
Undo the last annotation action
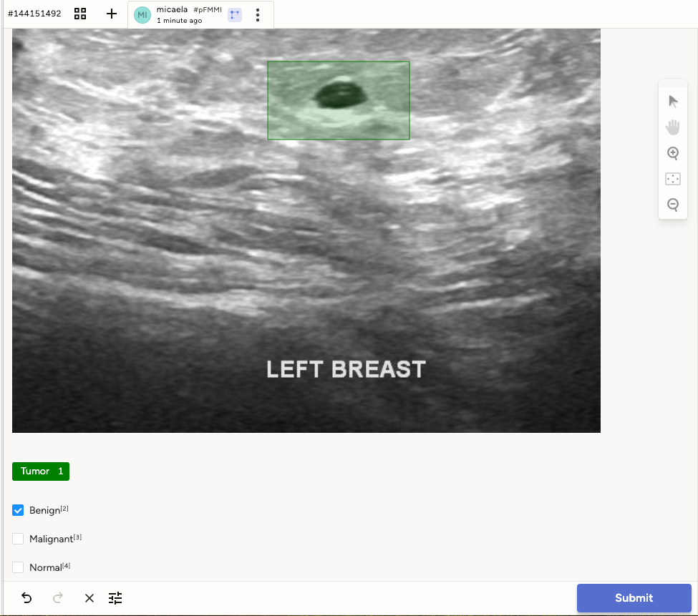(26, 598)
